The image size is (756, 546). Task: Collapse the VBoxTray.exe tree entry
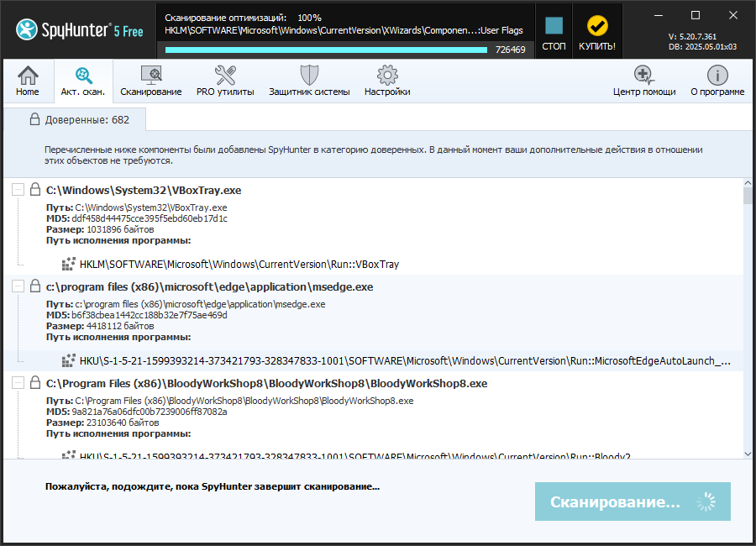click(18, 190)
